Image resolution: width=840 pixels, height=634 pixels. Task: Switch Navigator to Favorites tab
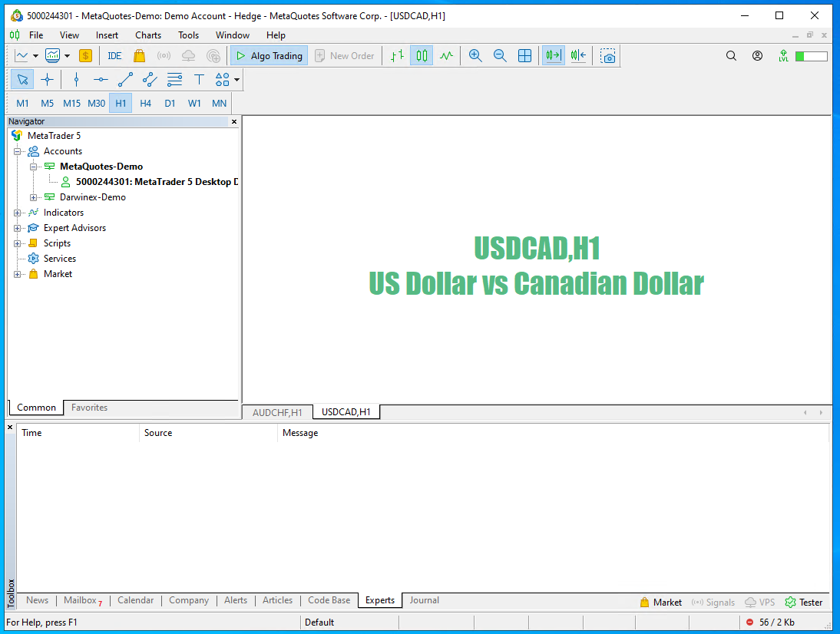click(x=90, y=408)
